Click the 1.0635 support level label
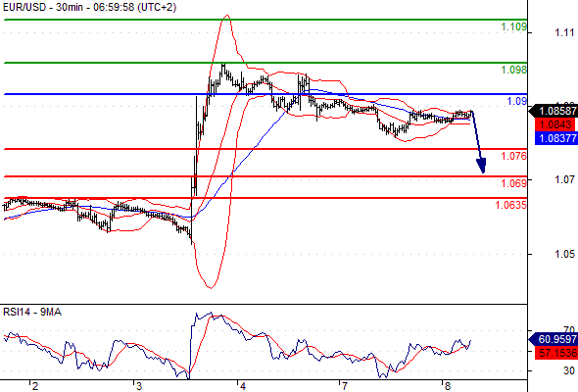Screen dimensions: 578x392 (511, 205)
